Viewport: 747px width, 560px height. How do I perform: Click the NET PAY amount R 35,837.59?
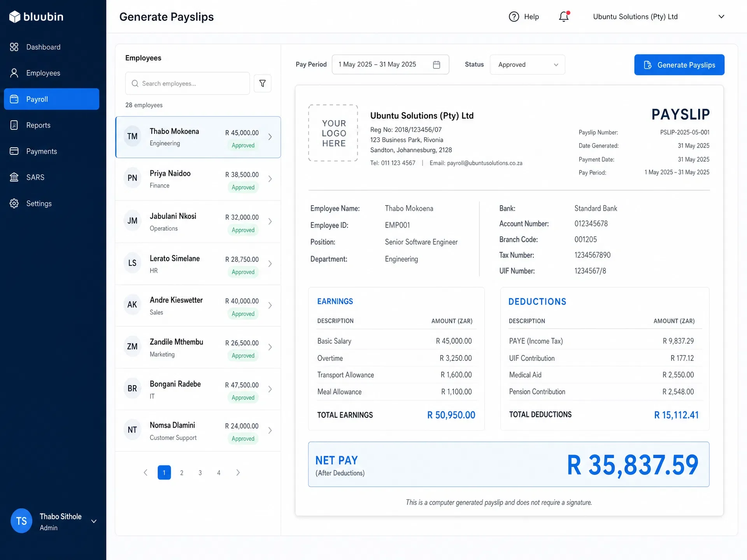tap(633, 465)
